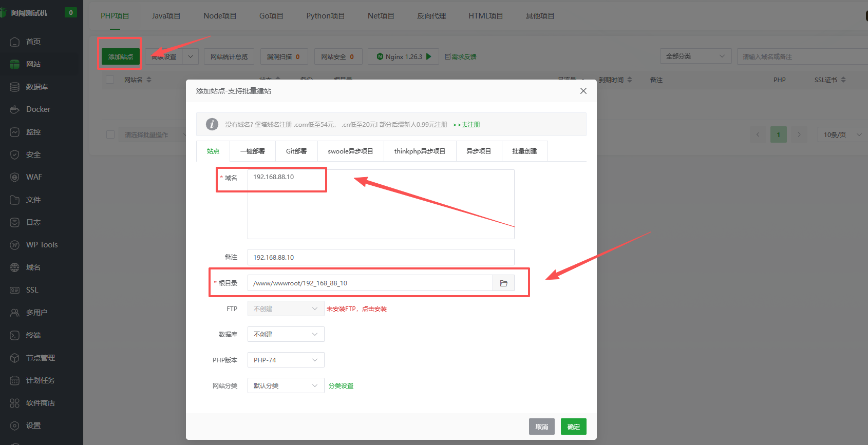Open the 域名 globe icon in sidebar
The image size is (868, 445).
15,267
